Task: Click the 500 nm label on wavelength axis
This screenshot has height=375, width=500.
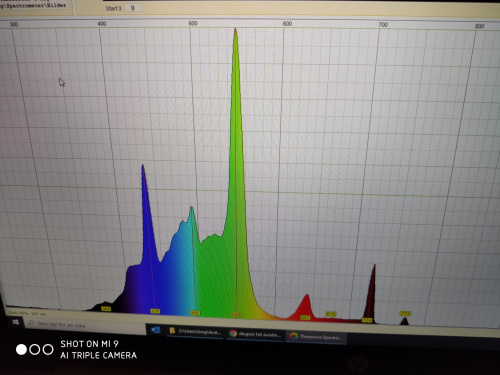Action: click(x=193, y=23)
